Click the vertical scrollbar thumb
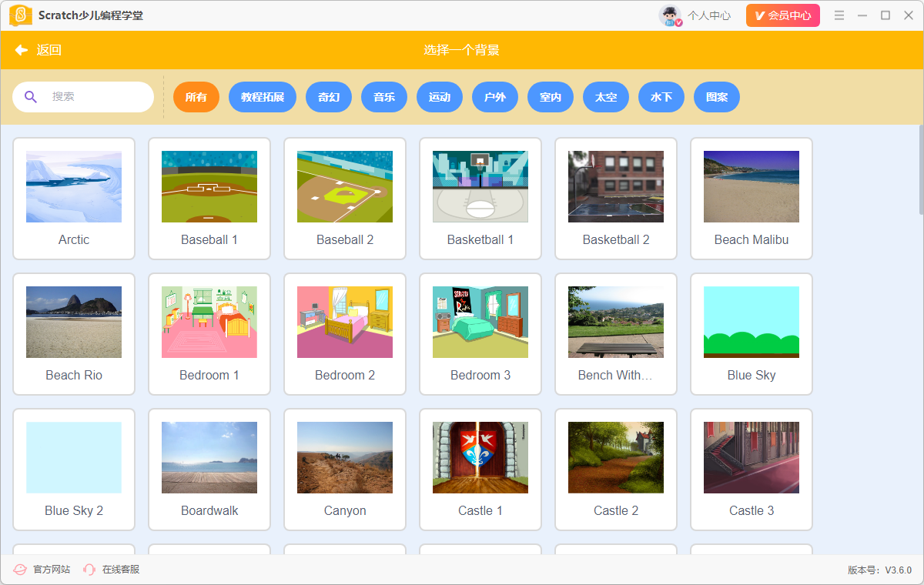The image size is (924, 585). 921,169
